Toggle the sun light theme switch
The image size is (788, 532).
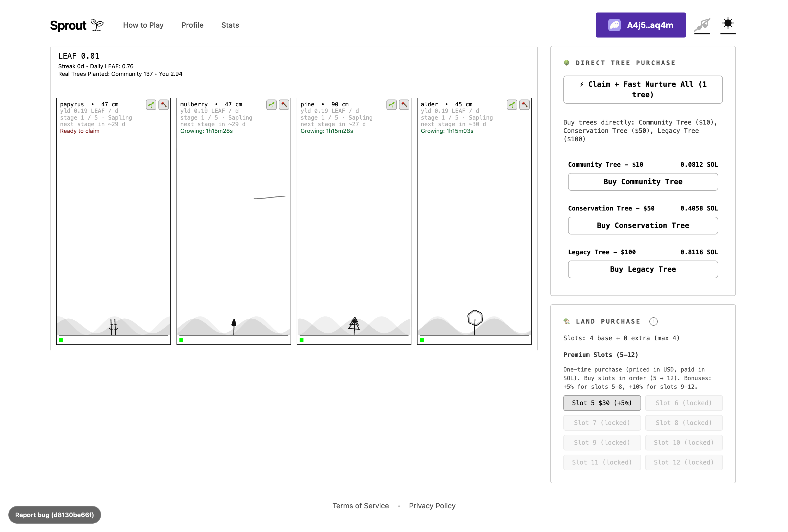[x=728, y=24]
